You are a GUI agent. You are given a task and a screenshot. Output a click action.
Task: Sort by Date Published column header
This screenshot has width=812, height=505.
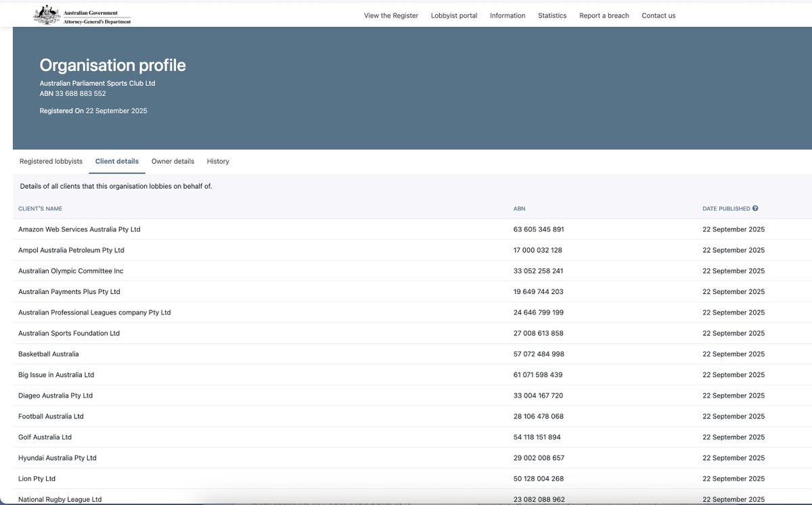tap(726, 209)
